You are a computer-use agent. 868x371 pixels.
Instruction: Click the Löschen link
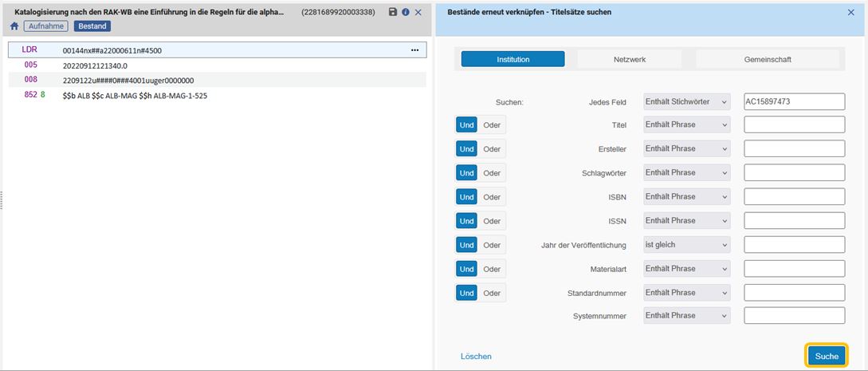(476, 357)
